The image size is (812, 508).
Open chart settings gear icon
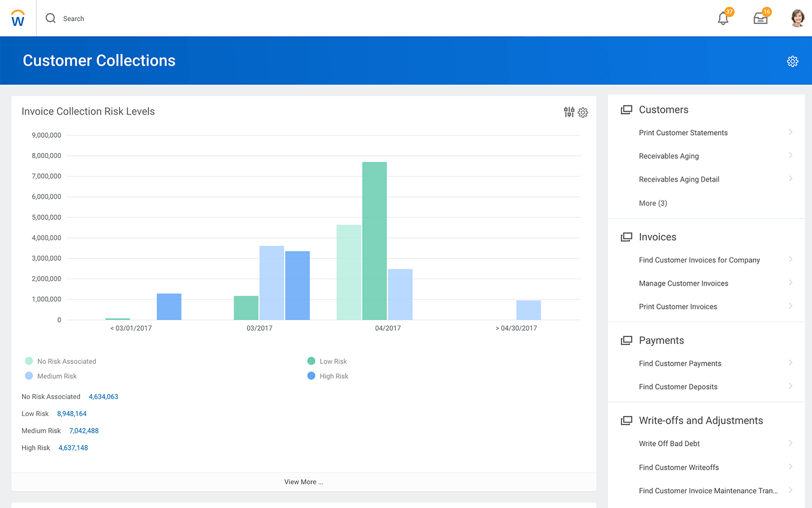(x=583, y=113)
